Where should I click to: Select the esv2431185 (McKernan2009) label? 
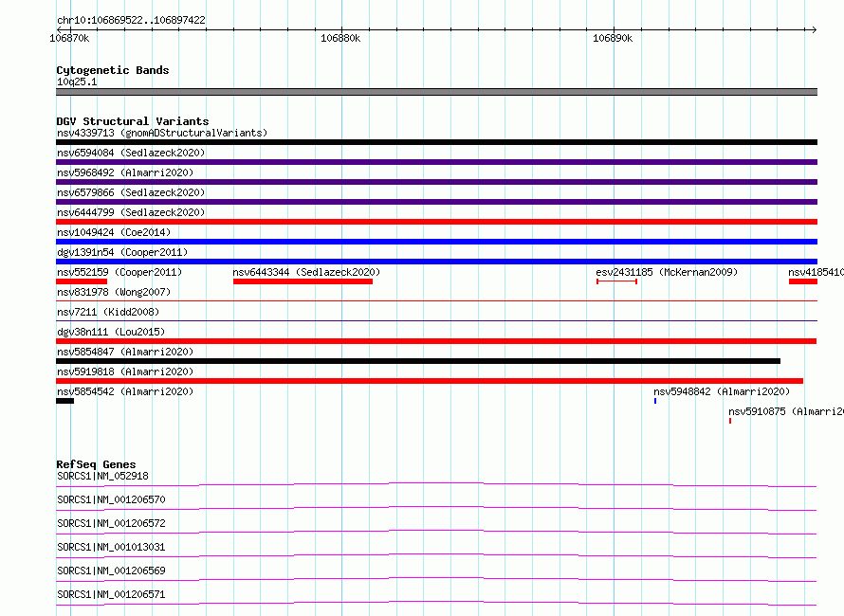coord(667,272)
